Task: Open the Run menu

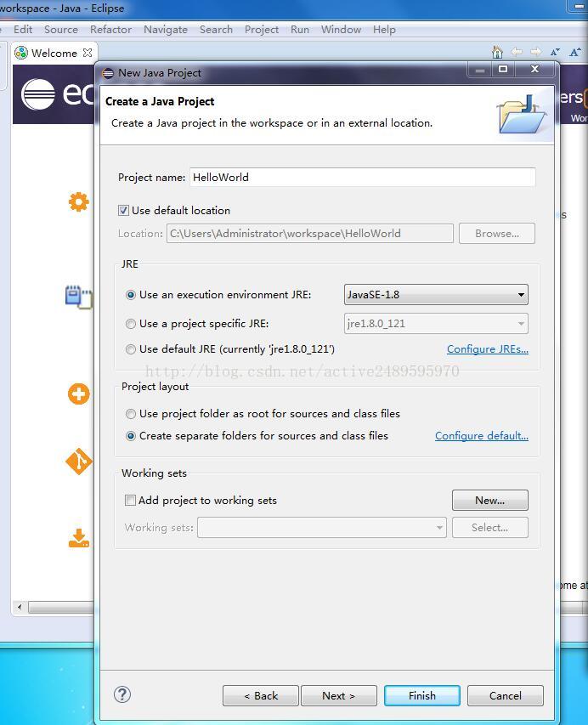Action: [x=300, y=30]
